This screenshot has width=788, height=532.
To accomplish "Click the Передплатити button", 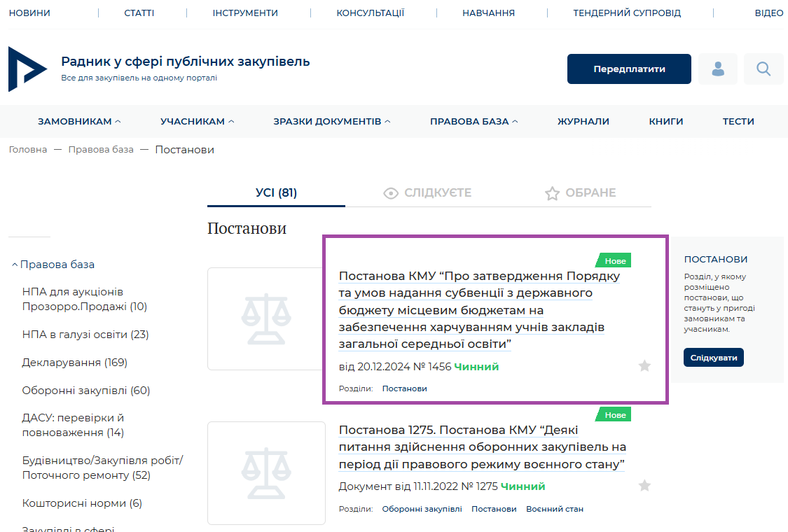I will [629, 69].
